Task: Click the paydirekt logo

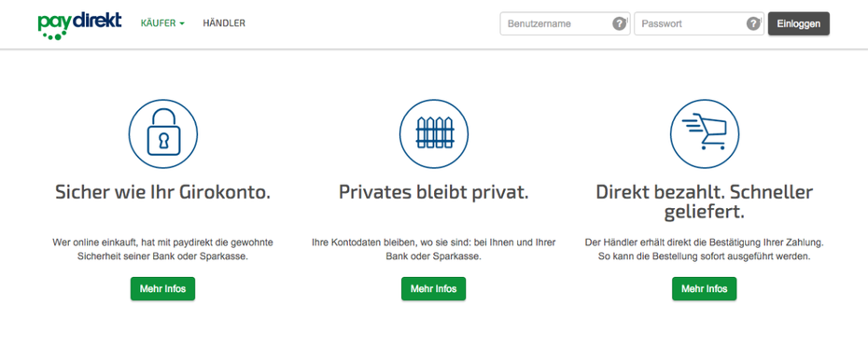Action: [x=79, y=25]
